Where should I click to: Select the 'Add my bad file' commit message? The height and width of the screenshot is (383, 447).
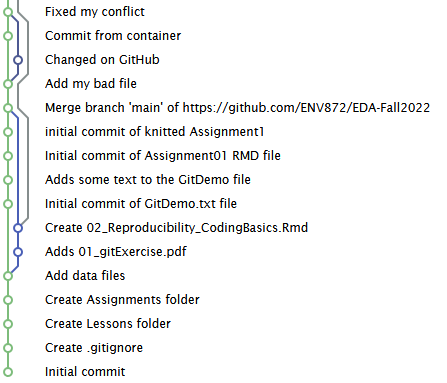[91, 84]
